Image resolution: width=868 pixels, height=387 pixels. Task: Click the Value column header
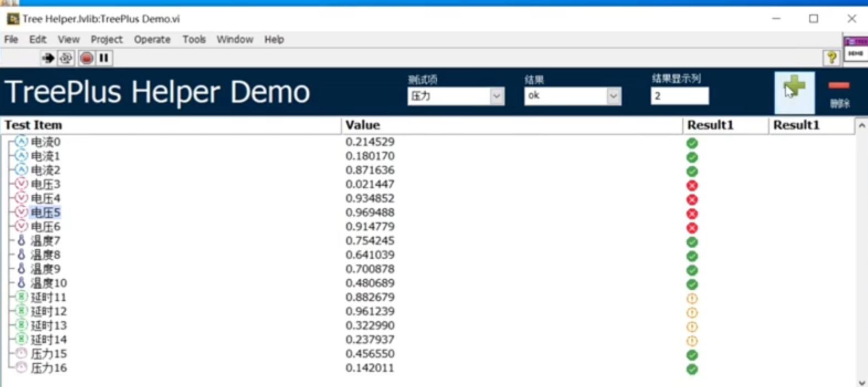tap(363, 125)
